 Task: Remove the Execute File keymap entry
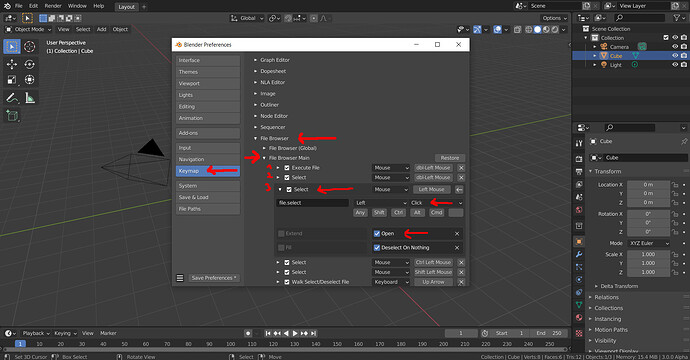[461, 168]
